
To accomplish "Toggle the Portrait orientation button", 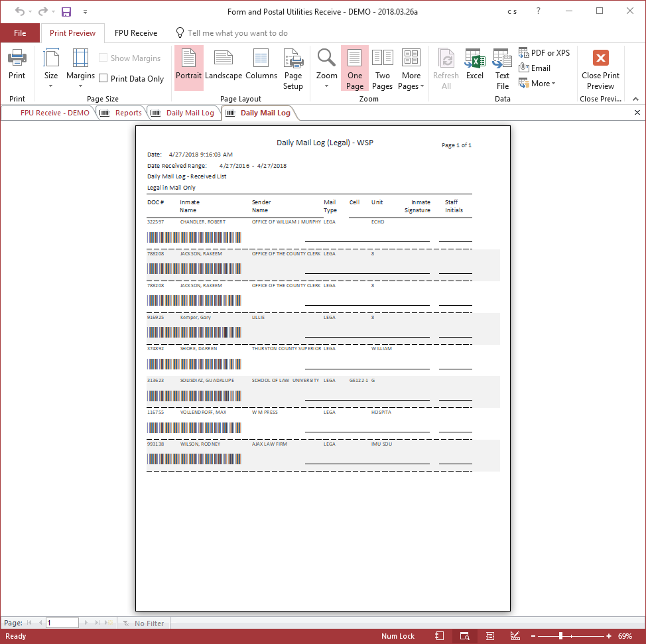I will click(189, 65).
